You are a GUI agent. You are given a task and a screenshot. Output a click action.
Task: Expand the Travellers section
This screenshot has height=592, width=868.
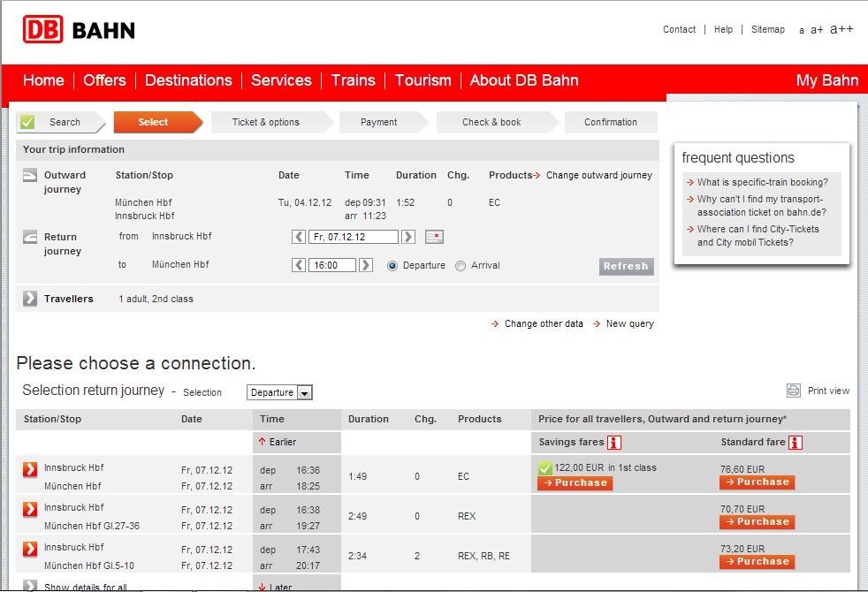30,299
